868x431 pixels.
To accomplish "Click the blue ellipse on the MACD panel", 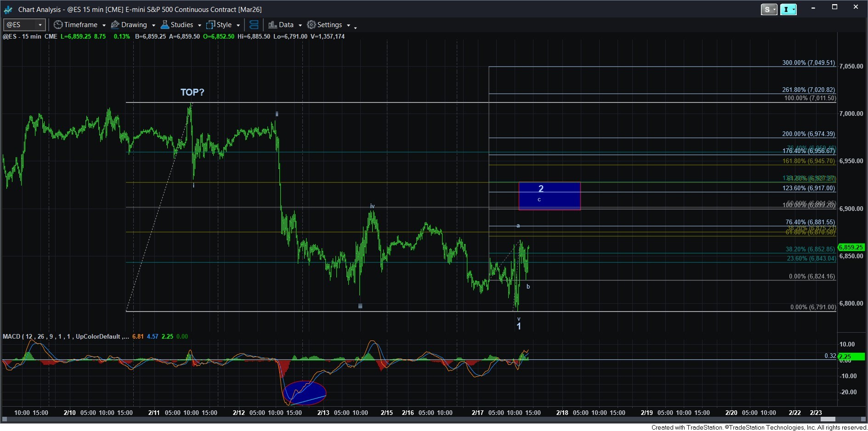I will tap(305, 393).
